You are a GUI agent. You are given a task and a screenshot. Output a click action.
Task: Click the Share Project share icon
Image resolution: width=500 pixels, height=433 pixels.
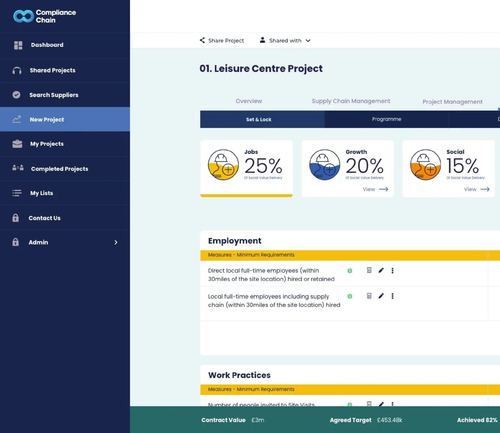click(202, 40)
